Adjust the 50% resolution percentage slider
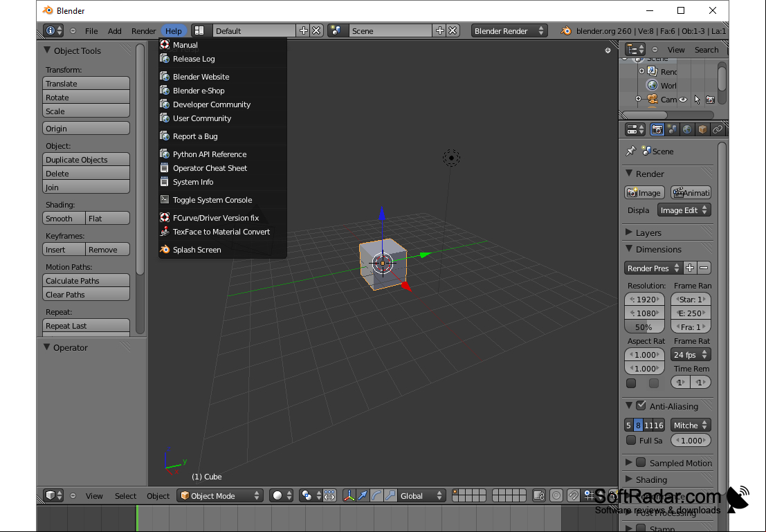766x532 pixels. click(x=644, y=327)
